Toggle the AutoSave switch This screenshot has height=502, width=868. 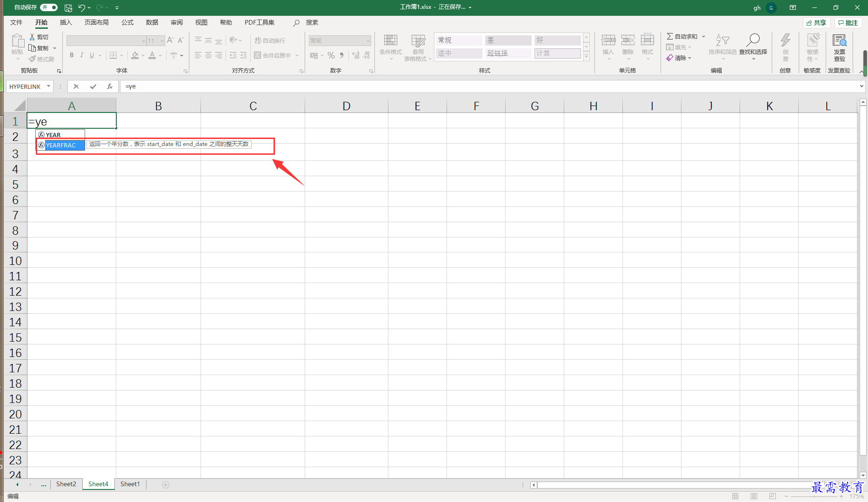pos(49,7)
